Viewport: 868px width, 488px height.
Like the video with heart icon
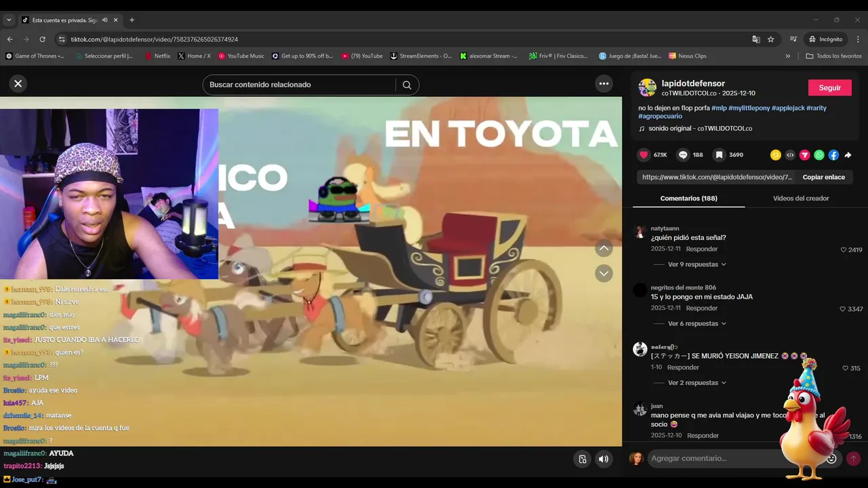point(644,155)
